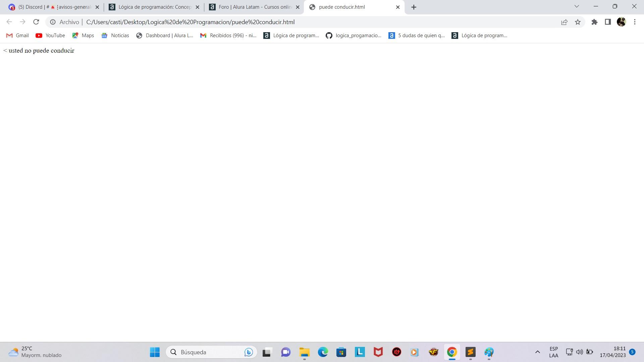Click the browser profile icon

[x=622, y=22]
